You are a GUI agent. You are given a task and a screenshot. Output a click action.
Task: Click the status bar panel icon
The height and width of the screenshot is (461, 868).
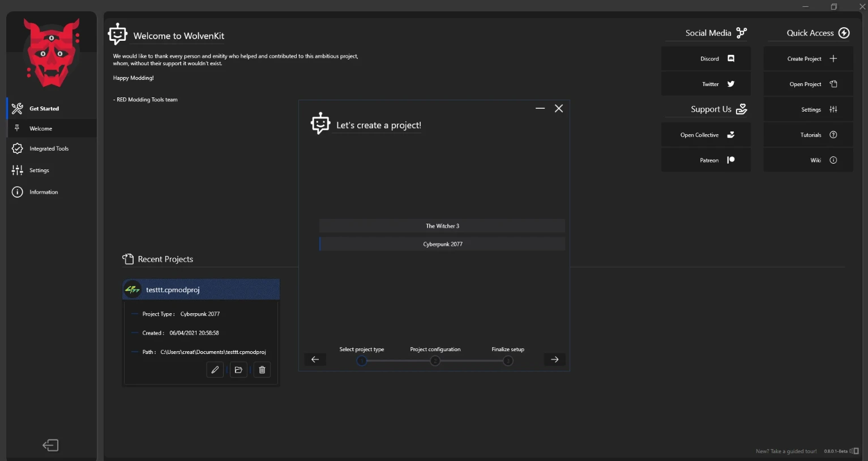(x=854, y=451)
